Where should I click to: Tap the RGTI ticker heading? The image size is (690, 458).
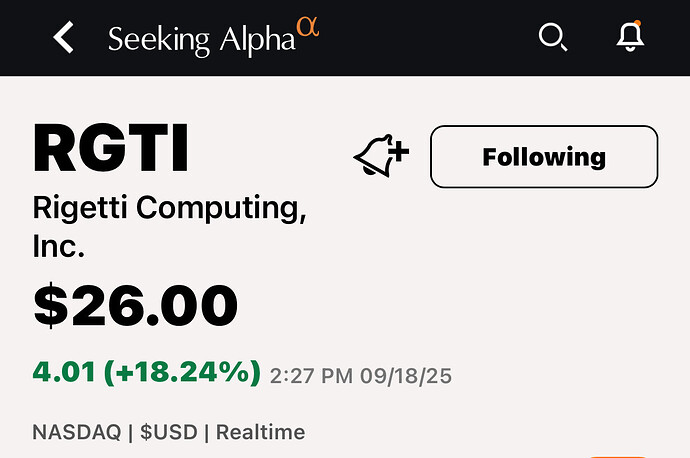click(111, 148)
